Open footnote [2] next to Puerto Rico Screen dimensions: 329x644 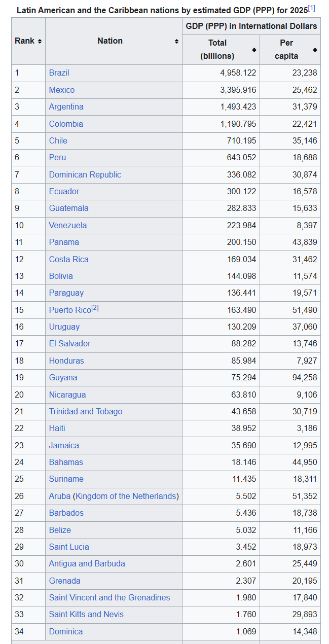tap(95, 308)
